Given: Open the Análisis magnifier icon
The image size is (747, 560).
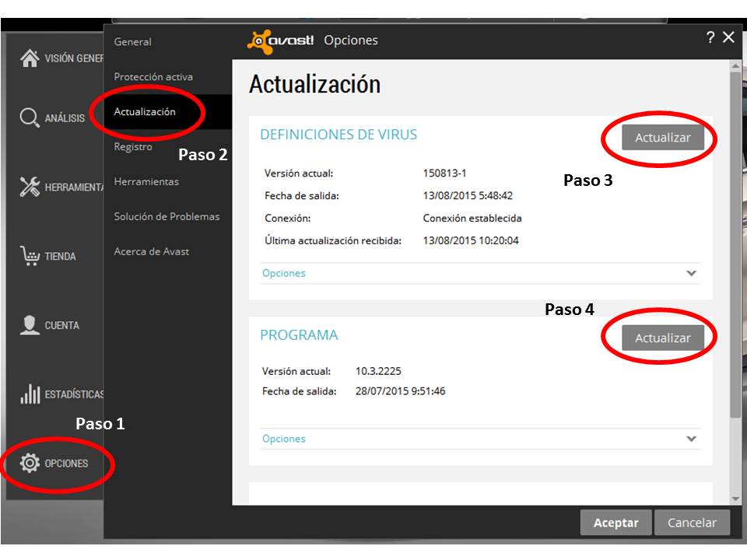Looking at the screenshot, I should (30, 118).
